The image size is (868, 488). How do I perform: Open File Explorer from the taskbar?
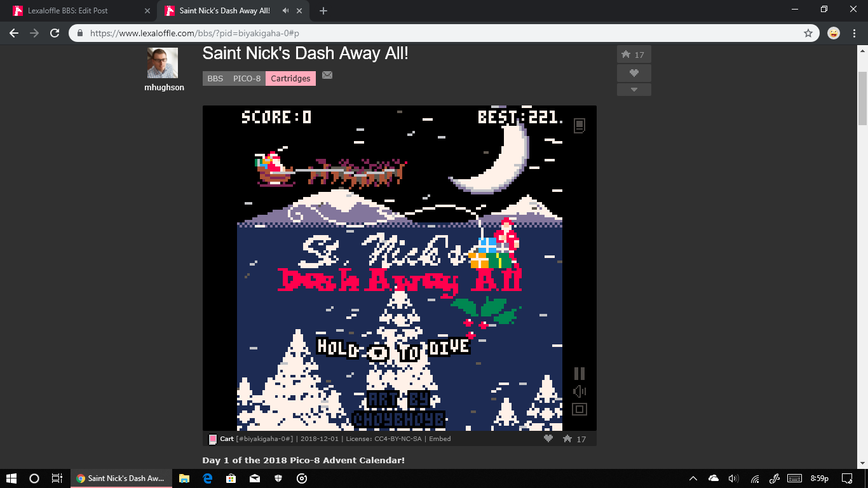pos(184,478)
